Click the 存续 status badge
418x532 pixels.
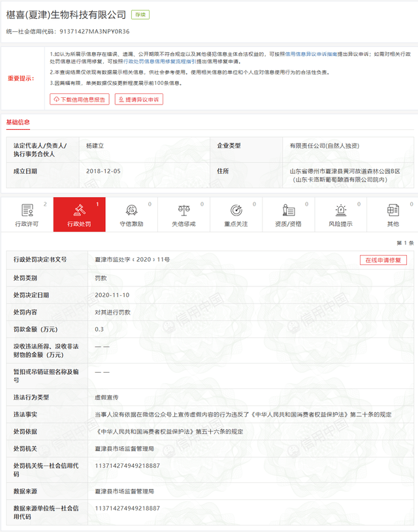(x=140, y=15)
